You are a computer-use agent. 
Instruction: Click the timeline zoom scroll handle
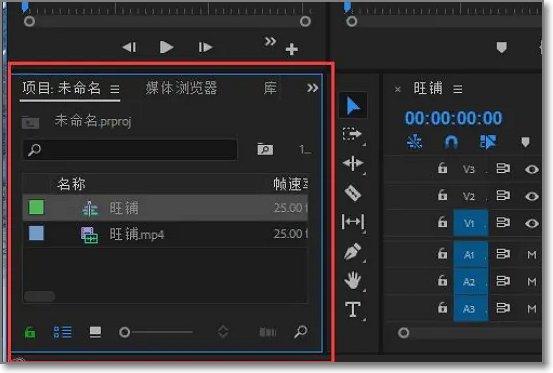tap(403, 332)
